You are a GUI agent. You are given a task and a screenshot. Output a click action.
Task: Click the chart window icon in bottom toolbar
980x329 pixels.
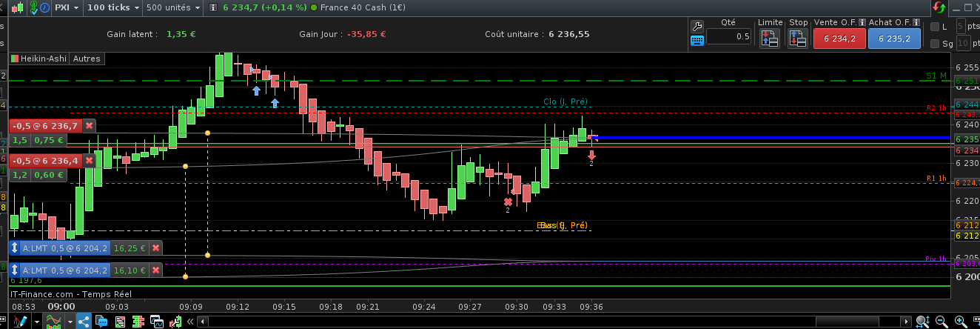tap(157, 321)
